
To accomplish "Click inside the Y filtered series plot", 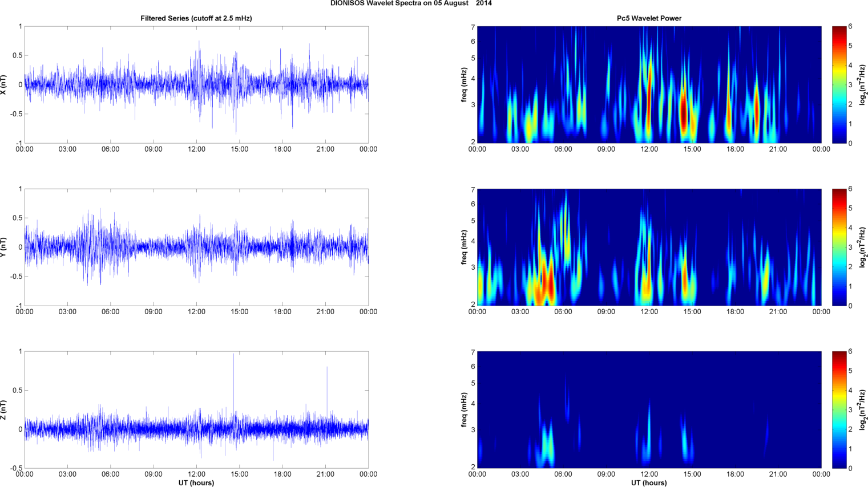I will (196, 247).
